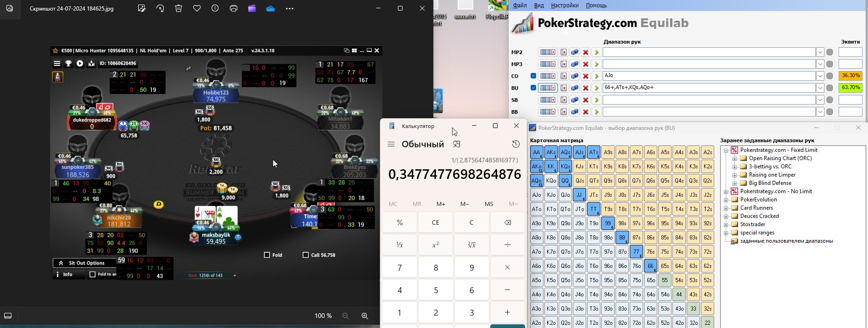868x328 pixels.
Task: Uncheck the BU player checkbox
Action: 533,88
